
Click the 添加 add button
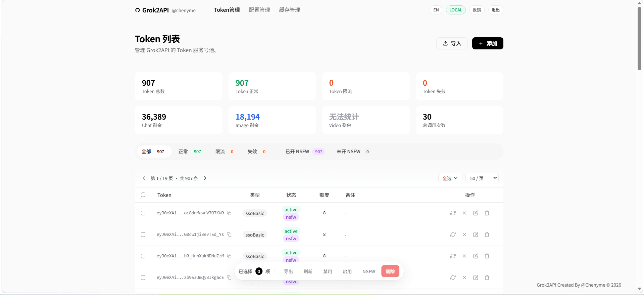coord(488,43)
